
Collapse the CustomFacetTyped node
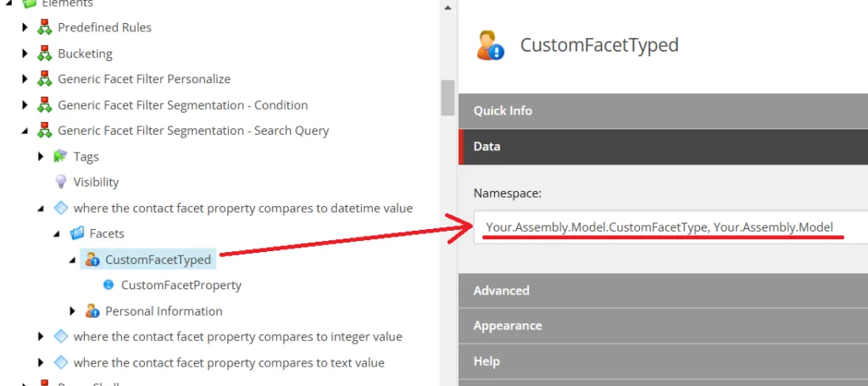[x=73, y=260]
